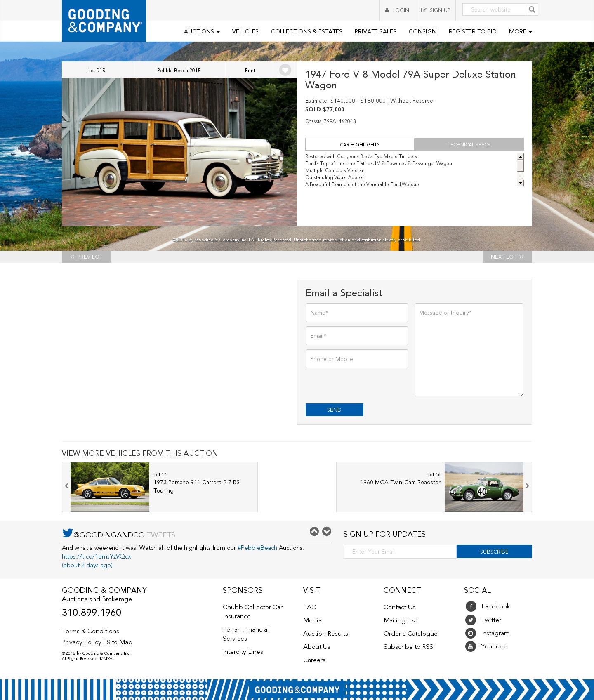Open the Contact Us link

point(399,607)
